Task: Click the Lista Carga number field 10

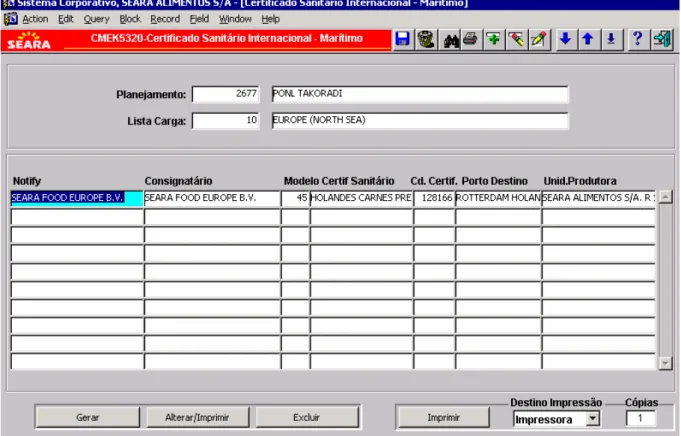Action: 225,121
